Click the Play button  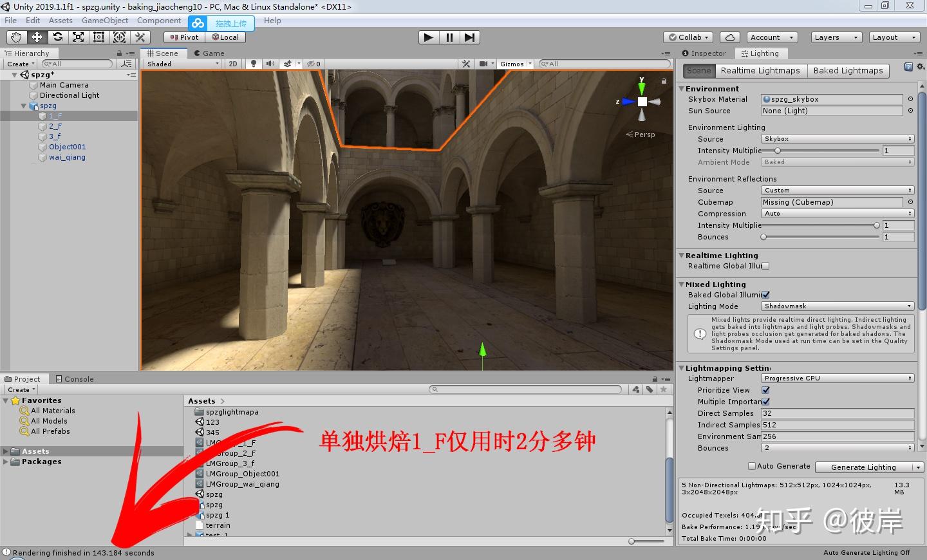coord(428,37)
